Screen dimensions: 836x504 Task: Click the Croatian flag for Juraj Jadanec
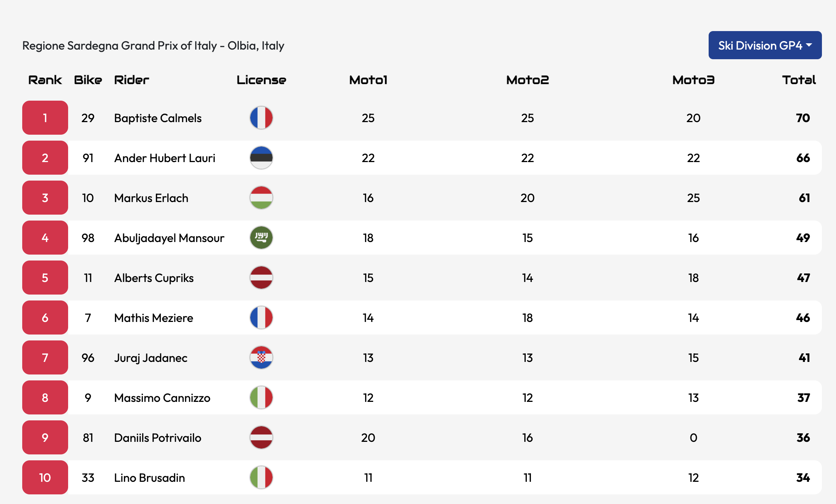tap(261, 357)
